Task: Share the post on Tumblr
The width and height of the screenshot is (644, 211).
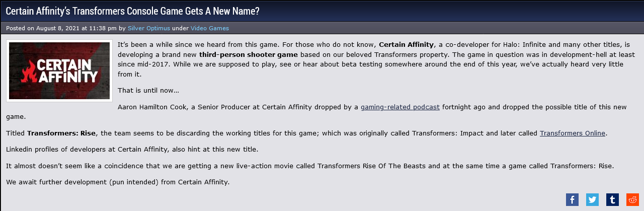Action: pyautogui.click(x=612, y=199)
